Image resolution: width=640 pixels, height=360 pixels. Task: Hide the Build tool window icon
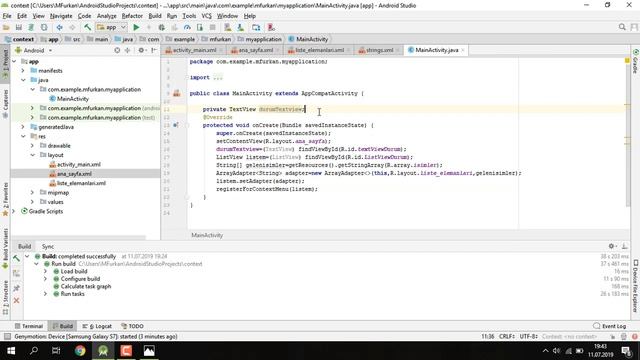tap(624, 246)
